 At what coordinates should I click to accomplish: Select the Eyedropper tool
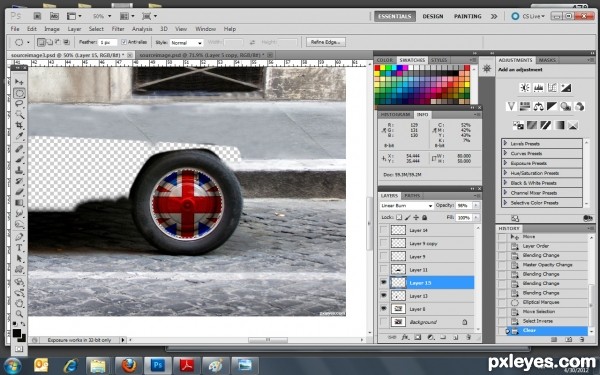[19, 136]
